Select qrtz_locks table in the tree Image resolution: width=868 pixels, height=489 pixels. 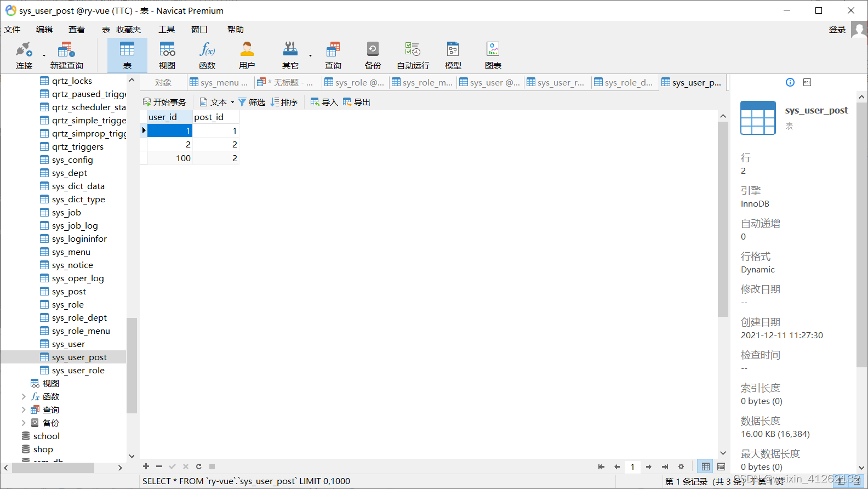pyautogui.click(x=72, y=81)
